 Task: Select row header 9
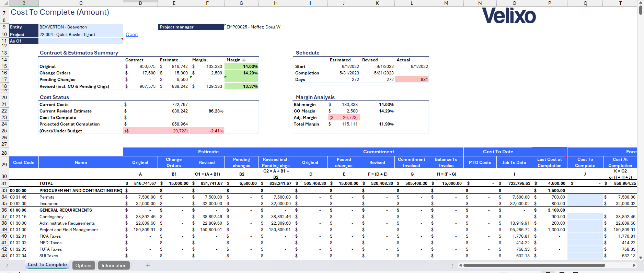click(4, 27)
